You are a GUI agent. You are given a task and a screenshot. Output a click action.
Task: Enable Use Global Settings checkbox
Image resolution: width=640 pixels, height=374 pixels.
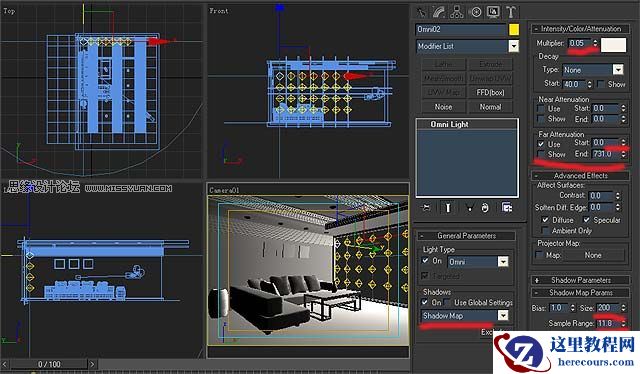click(x=448, y=302)
